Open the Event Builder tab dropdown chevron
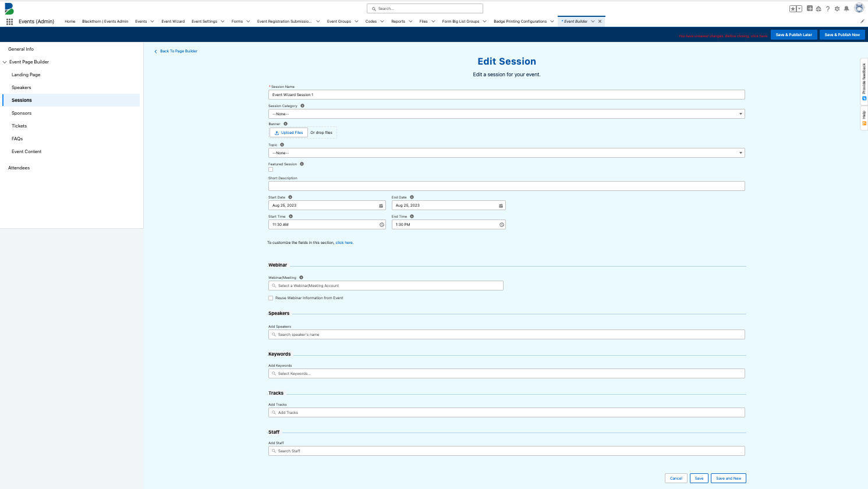Viewport: 868px width, 489px height. point(593,22)
